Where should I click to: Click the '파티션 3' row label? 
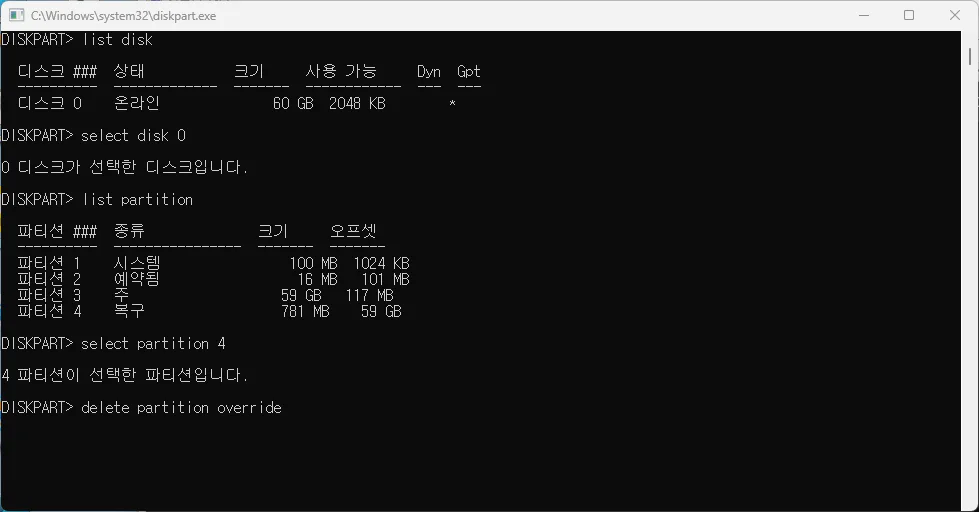[x=49, y=295]
